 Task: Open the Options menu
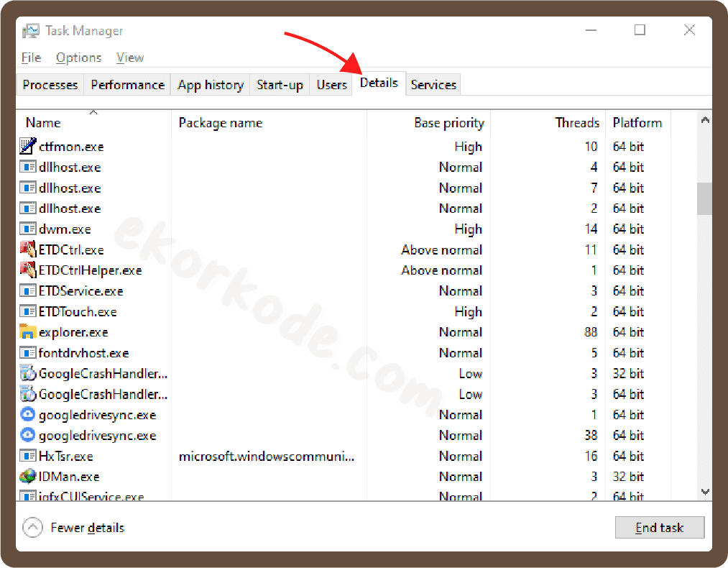point(78,58)
